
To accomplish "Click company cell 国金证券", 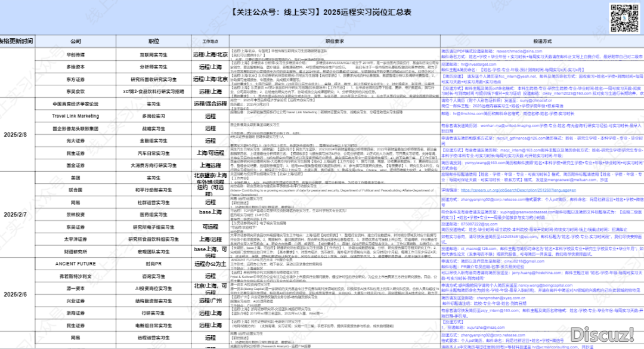I will tap(76, 166).
